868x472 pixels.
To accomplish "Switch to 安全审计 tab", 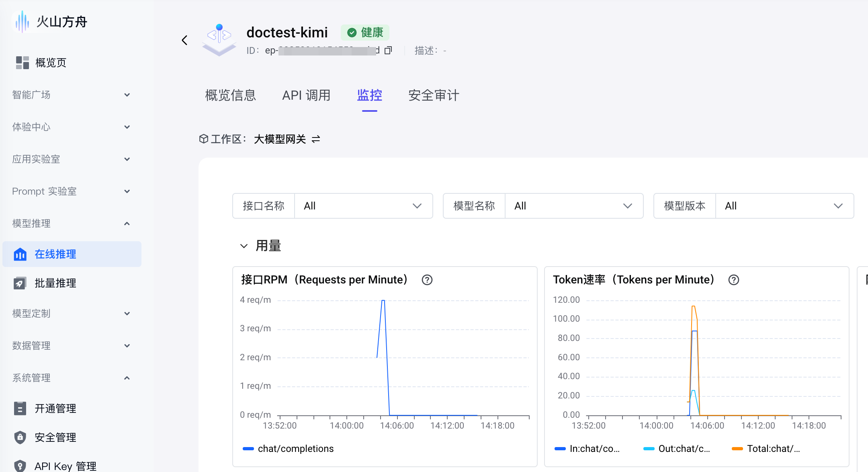I will 434,95.
